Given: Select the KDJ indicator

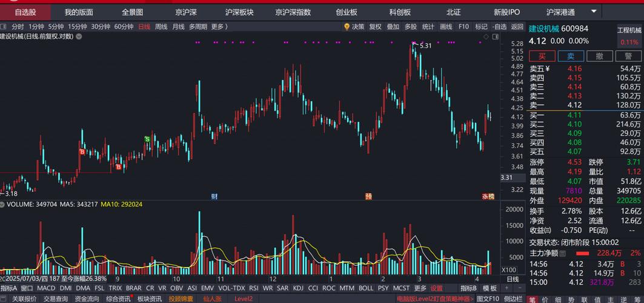Looking at the screenshot, I should 299,288.
